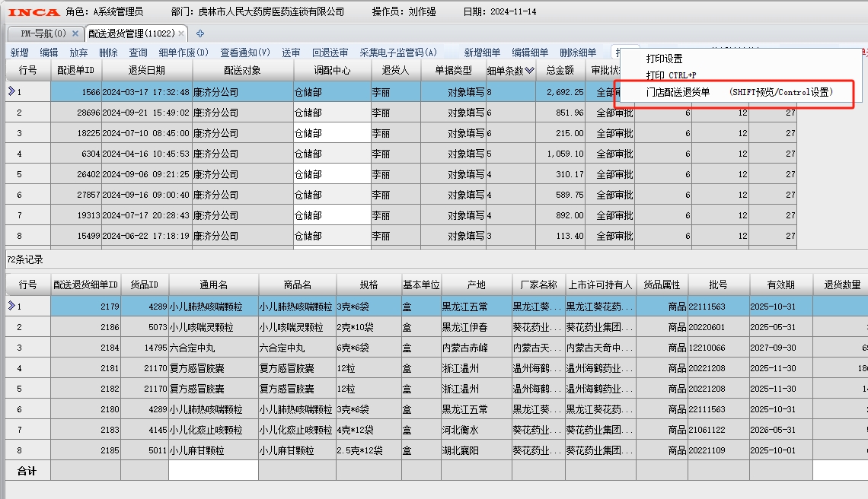Viewport: 868px width, 499px height.
Task: Close the PM-导航 tab
Action: 75,33
